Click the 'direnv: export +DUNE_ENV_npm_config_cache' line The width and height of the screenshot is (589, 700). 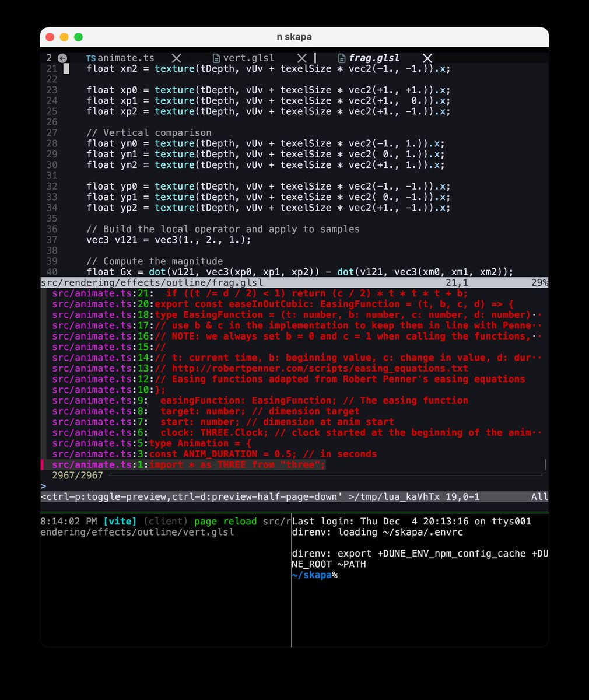[420, 553]
